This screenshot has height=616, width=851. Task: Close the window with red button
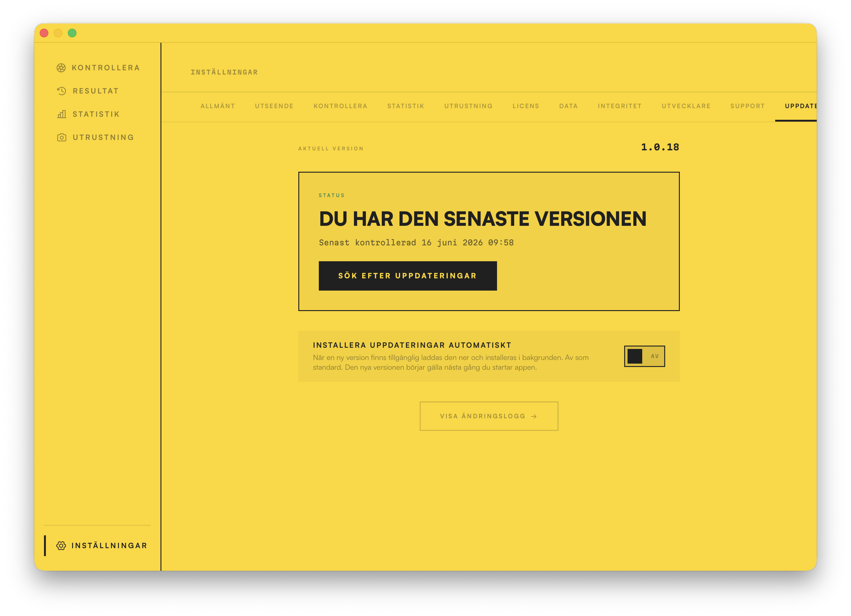44,33
